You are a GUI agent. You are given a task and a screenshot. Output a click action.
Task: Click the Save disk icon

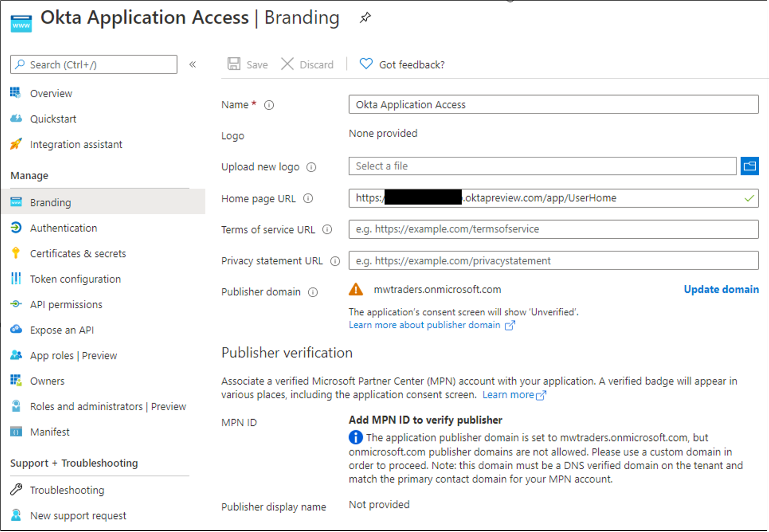234,64
